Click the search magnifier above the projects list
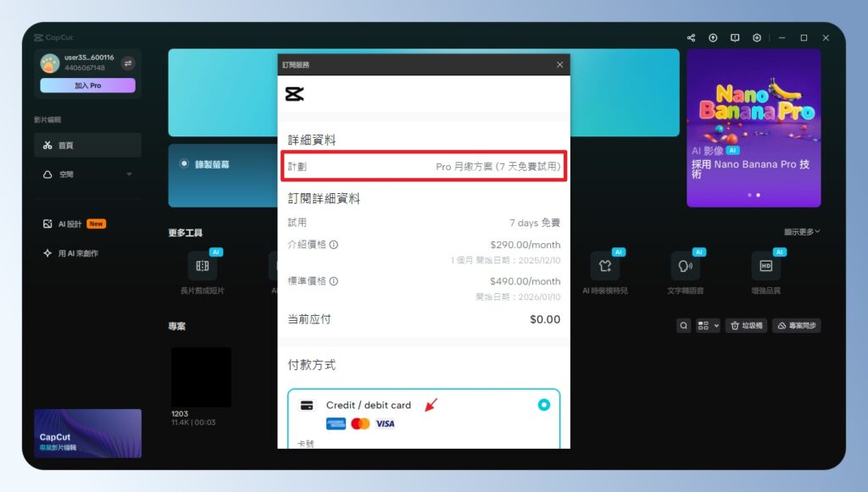This screenshot has width=868, height=492. coord(683,325)
